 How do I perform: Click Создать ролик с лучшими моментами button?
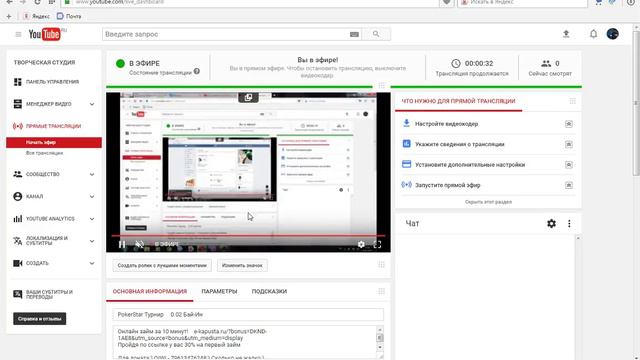click(x=162, y=265)
